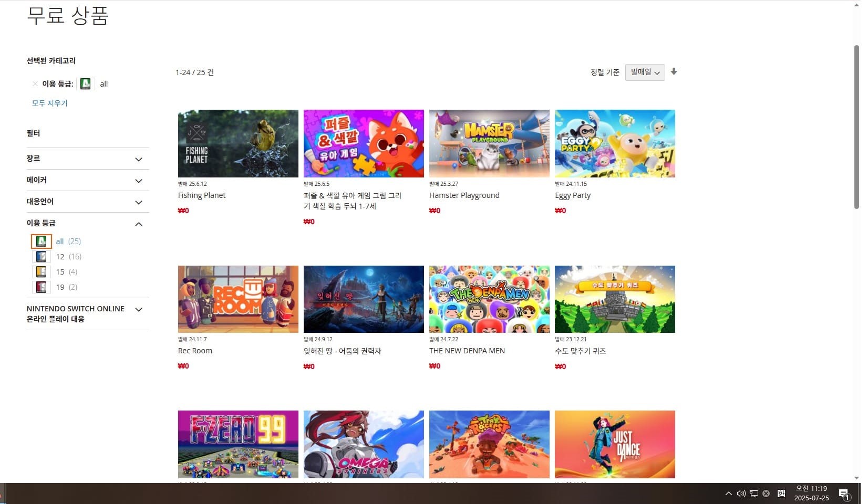Filter by 19 (2) rating
The image size is (868, 504).
tap(67, 287)
